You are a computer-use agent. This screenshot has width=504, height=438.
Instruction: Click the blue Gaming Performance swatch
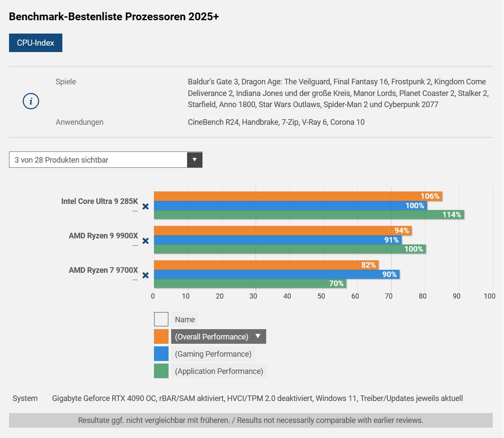(x=161, y=354)
